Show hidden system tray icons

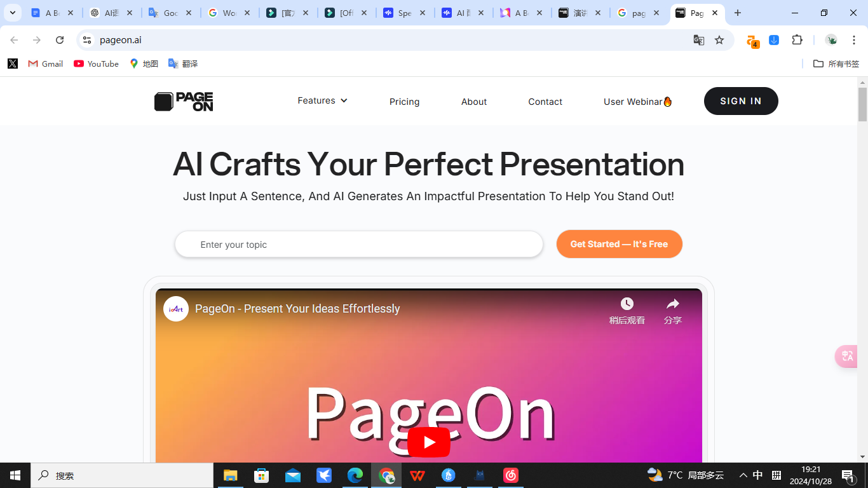(x=743, y=475)
